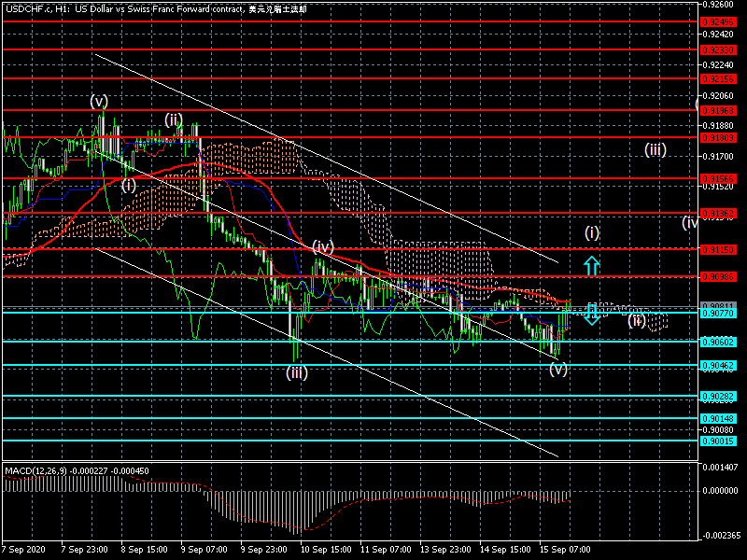Click the cyan up arrow on chart
This screenshot has height=560, width=747.
(592, 264)
